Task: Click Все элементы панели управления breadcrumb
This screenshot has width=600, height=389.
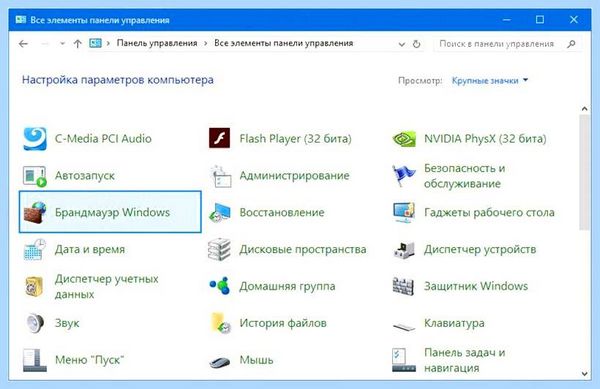Action: coord(284,43)
